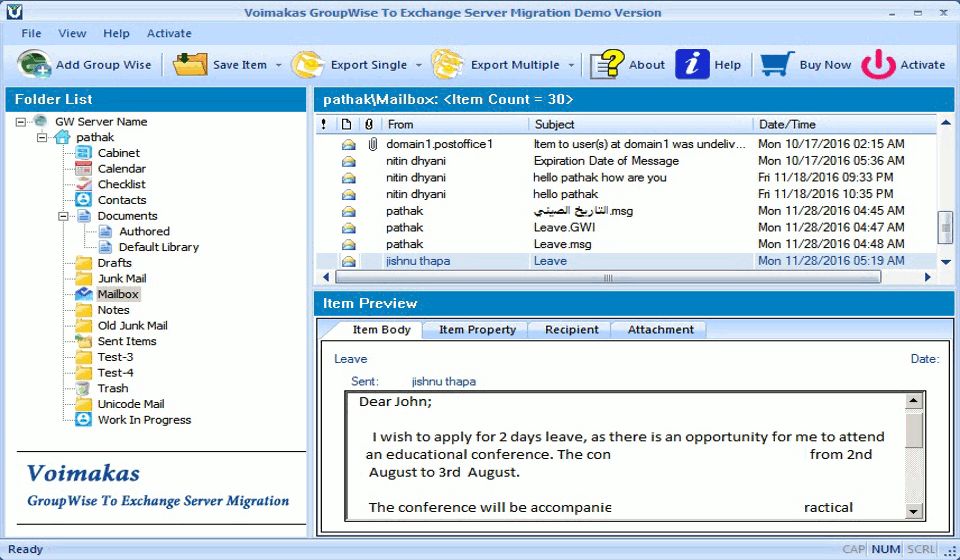Viewport: 960px width, 560px height.
Task: Open the About question mark icon
Action: (607, 64)
